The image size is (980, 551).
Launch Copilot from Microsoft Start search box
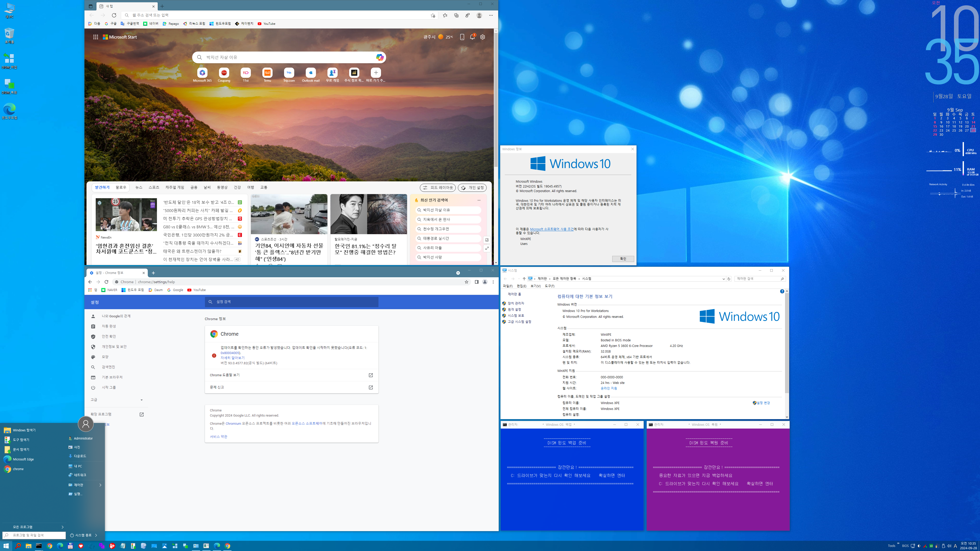(x=379, y=57)
